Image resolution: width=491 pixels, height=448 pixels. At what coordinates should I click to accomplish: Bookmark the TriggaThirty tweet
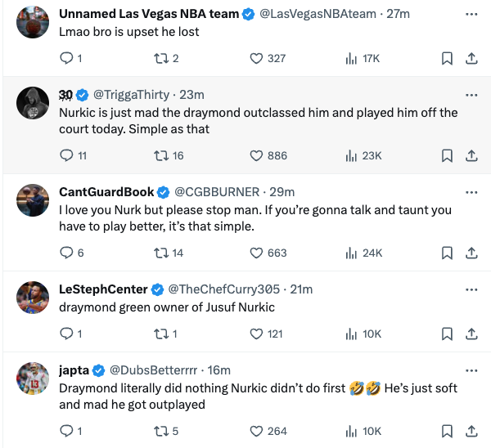point(448,155)
